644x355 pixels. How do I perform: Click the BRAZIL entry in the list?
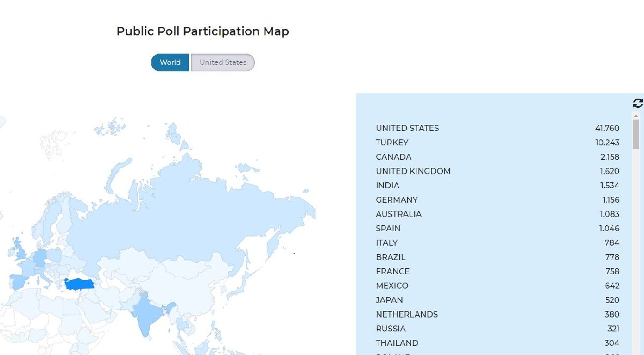(x=391, y=257)
